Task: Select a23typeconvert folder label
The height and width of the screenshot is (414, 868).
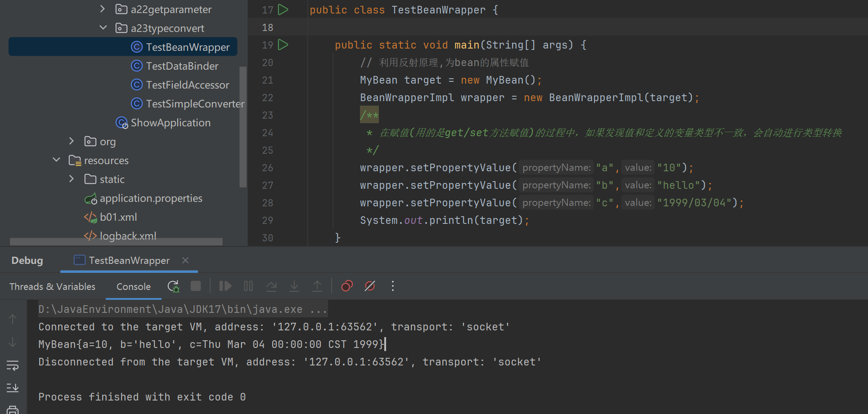Action: tap(167, 28)
